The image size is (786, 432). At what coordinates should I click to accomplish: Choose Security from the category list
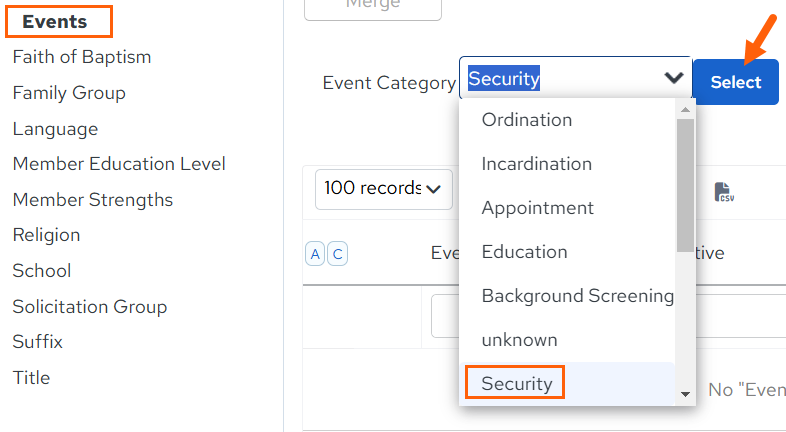[x=517, y=383]
